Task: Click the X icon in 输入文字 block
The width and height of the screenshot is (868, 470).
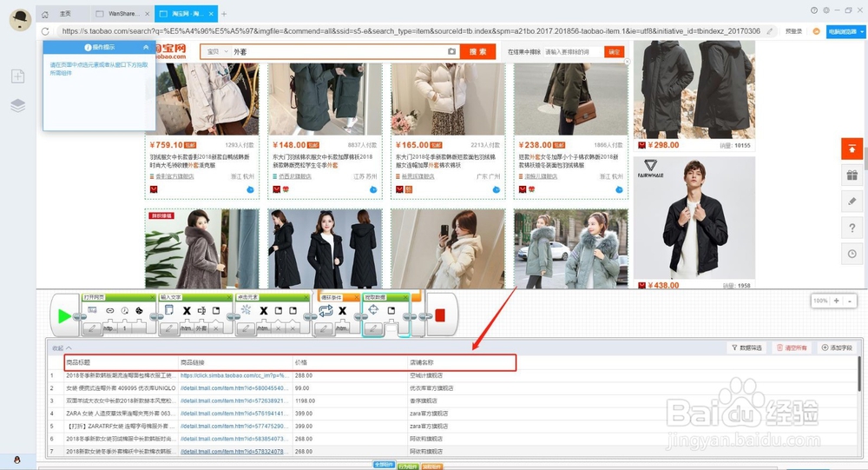Action: (x=187, y=311)
